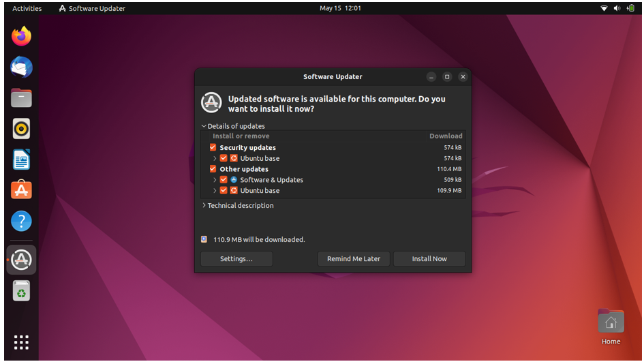Click the Install Now button

coord(429,259)
